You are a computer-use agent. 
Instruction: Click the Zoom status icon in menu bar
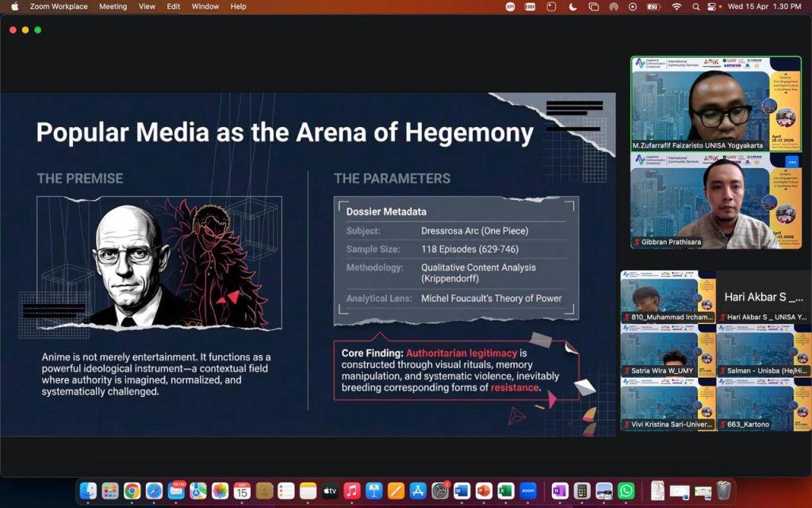[x=510, y=6]
